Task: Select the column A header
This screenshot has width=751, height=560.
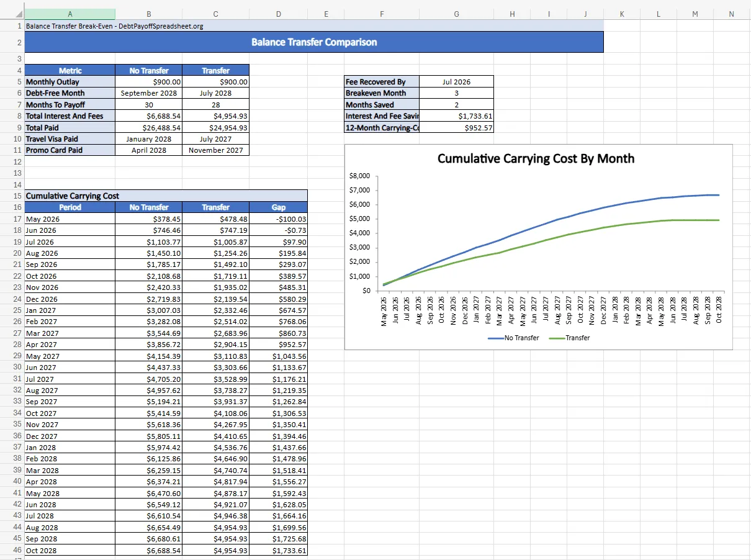Action: pyautogui.click(x=70, y=14)
